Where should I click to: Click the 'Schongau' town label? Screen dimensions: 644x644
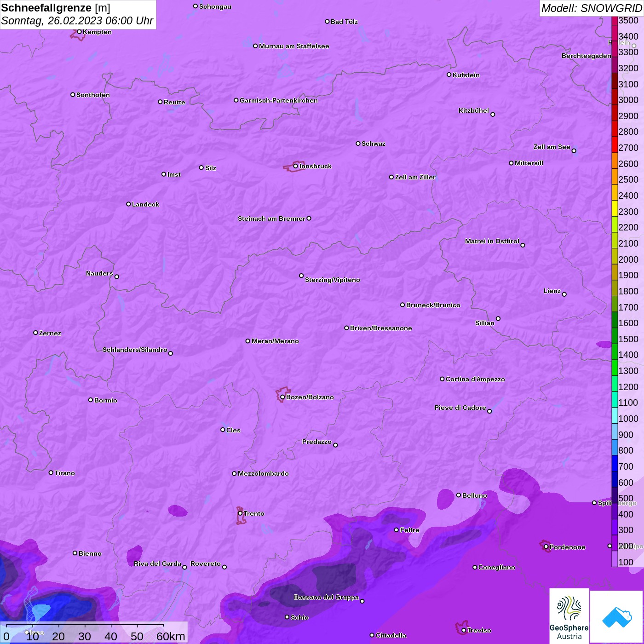(215, 6)
